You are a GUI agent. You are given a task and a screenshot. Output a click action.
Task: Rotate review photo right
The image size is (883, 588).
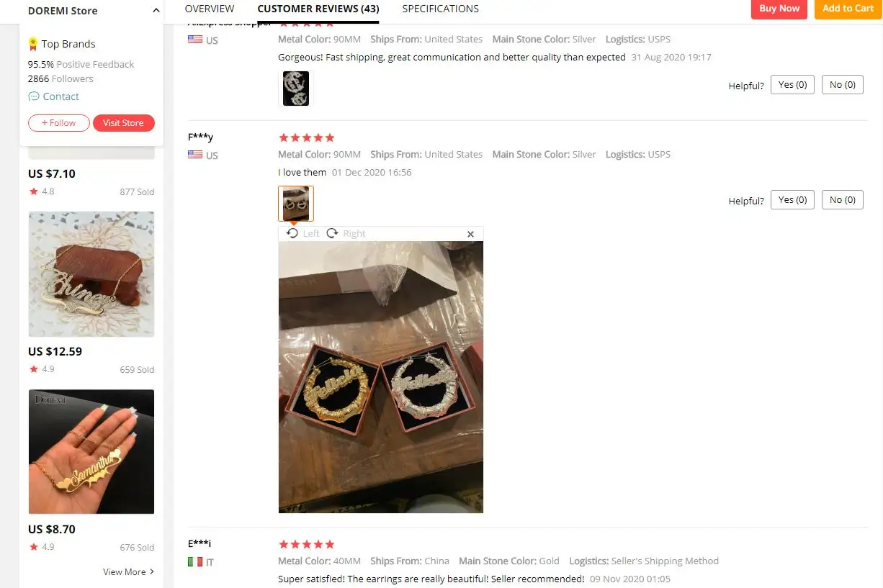(x=346, y=233)
